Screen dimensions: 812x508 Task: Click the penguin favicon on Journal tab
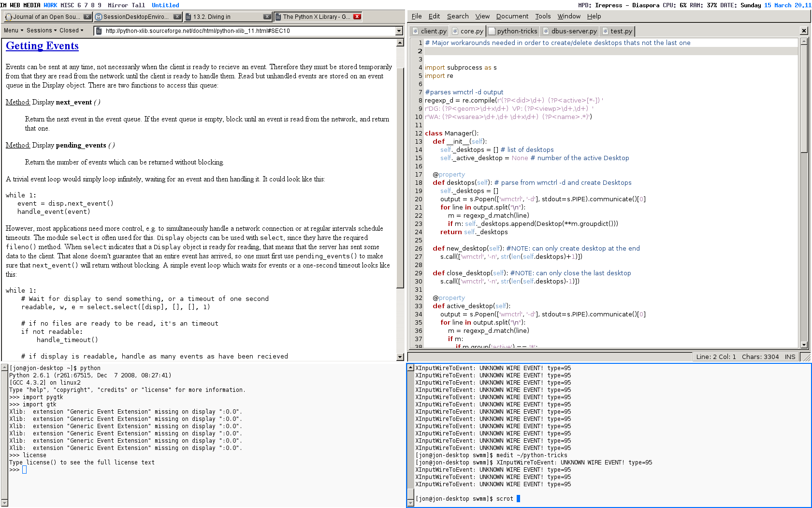[8, 17]
